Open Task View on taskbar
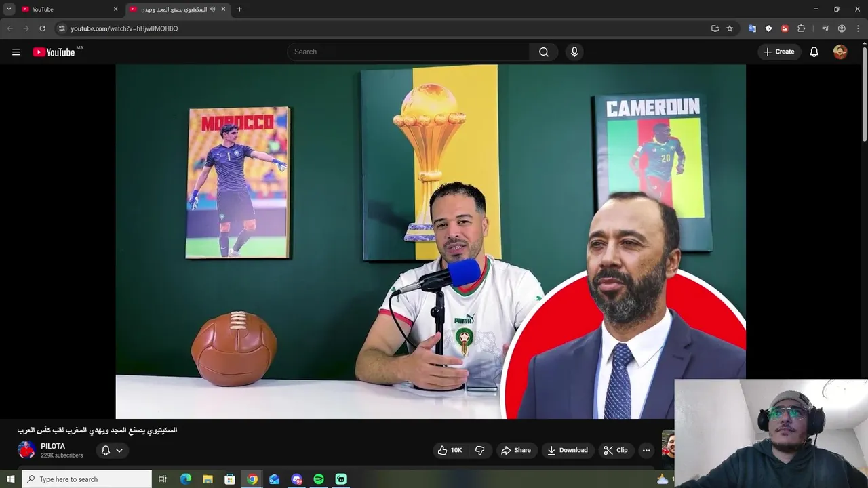Image resolution: width=868 pixels, height=488 pixels. (163, 479)
